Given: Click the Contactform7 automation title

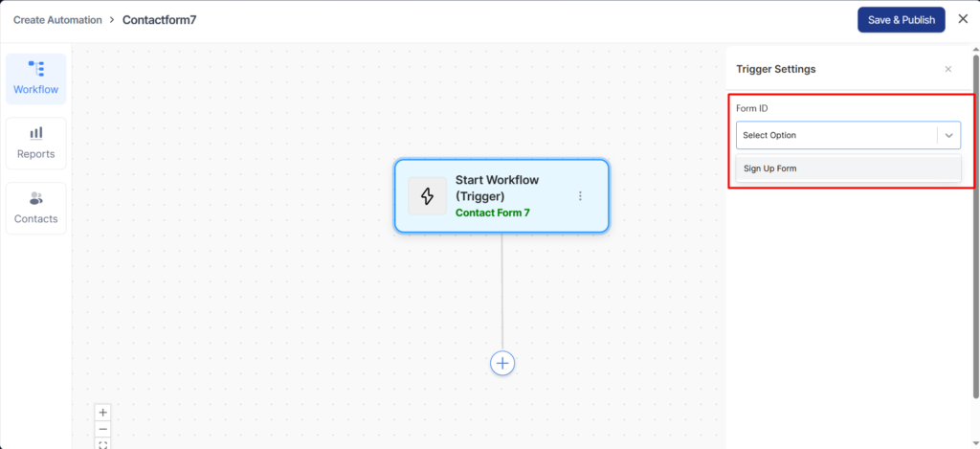Looking at the screenshot, I should [159, 20].
